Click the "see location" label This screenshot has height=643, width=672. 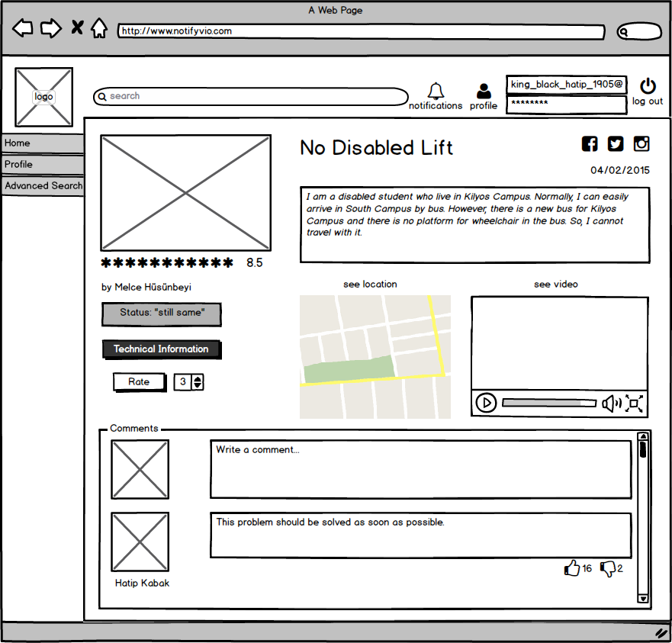click(x=370, y=285)
